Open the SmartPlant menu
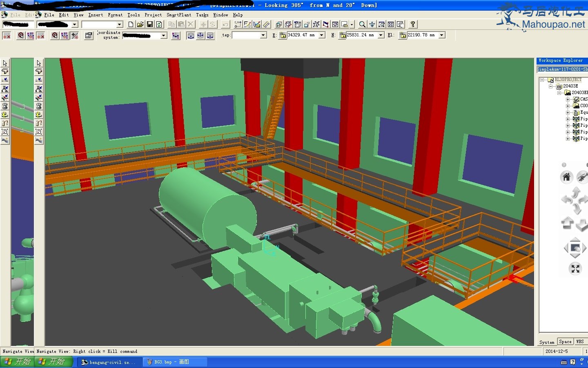 [179, 15]
